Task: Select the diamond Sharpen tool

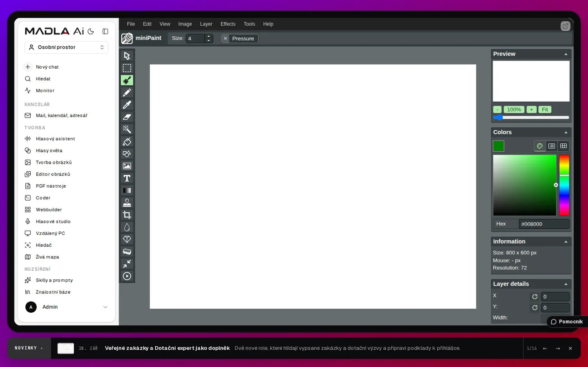Action: (127, 239)
